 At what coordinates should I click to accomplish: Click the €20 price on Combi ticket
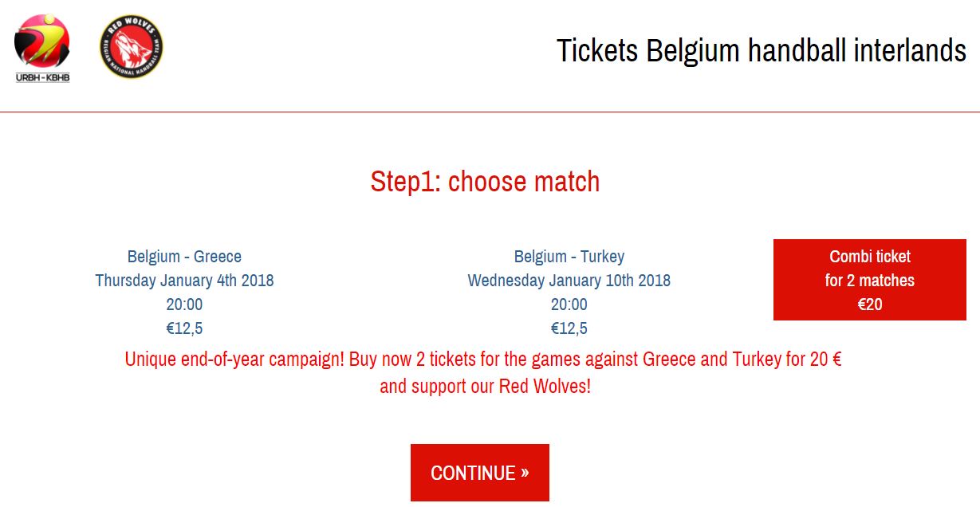pyautogui.click(x=870, y=304)
